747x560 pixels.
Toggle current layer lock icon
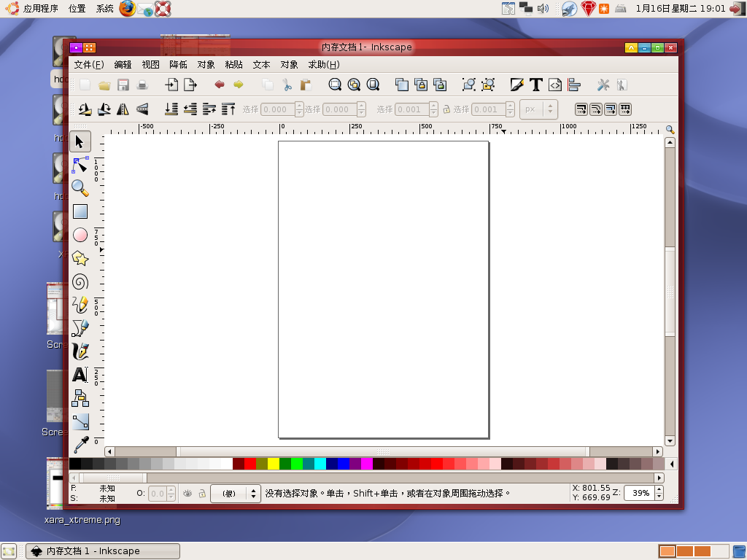pos(202,494)
